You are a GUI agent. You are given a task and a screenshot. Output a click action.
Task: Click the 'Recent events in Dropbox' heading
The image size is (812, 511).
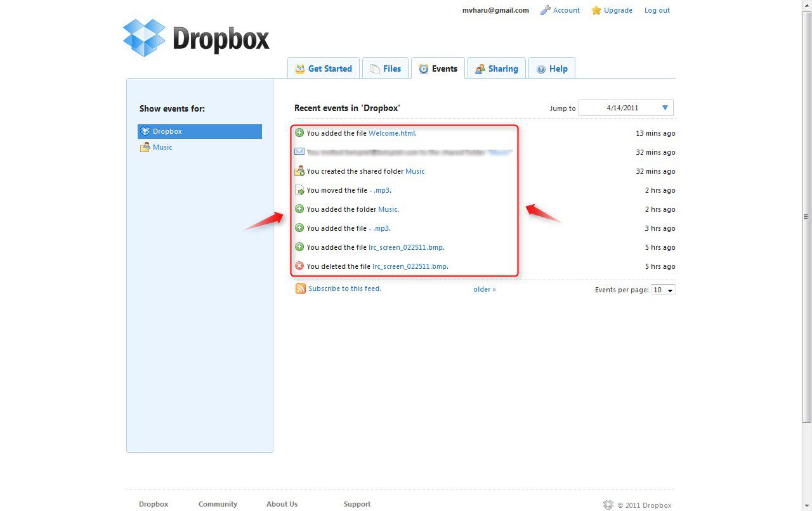pyautogui.click(x=347, y=108)
